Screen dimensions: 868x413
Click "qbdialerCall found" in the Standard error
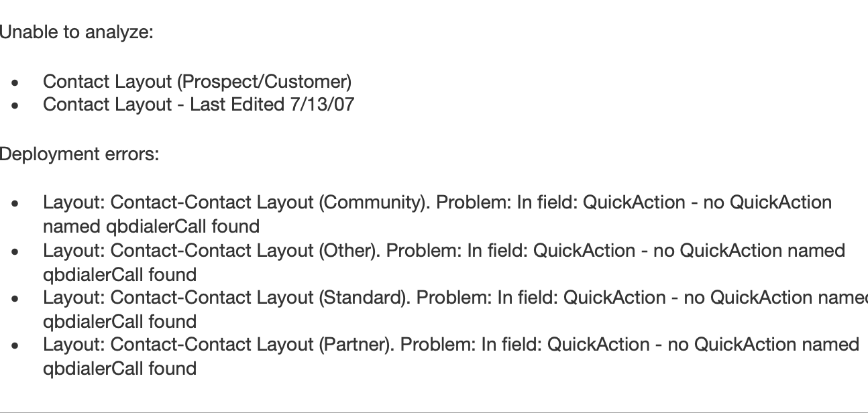pos(119,321)
